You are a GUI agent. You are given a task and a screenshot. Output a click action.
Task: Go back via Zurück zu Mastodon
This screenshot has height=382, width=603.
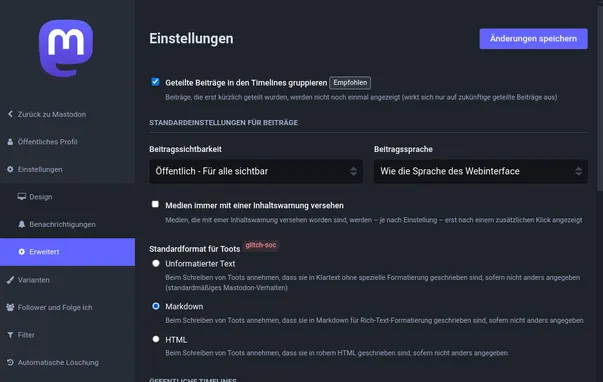pyautogui.click(x=67, y=114)
